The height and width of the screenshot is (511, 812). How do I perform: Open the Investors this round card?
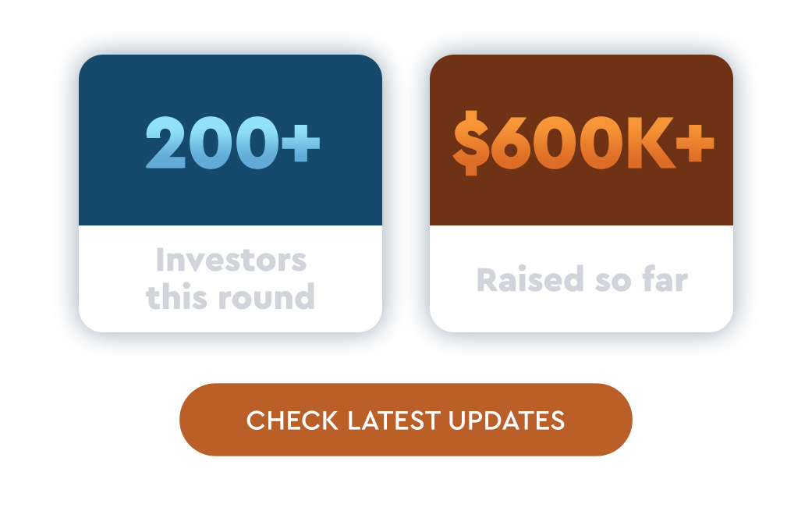pos(230,195)
